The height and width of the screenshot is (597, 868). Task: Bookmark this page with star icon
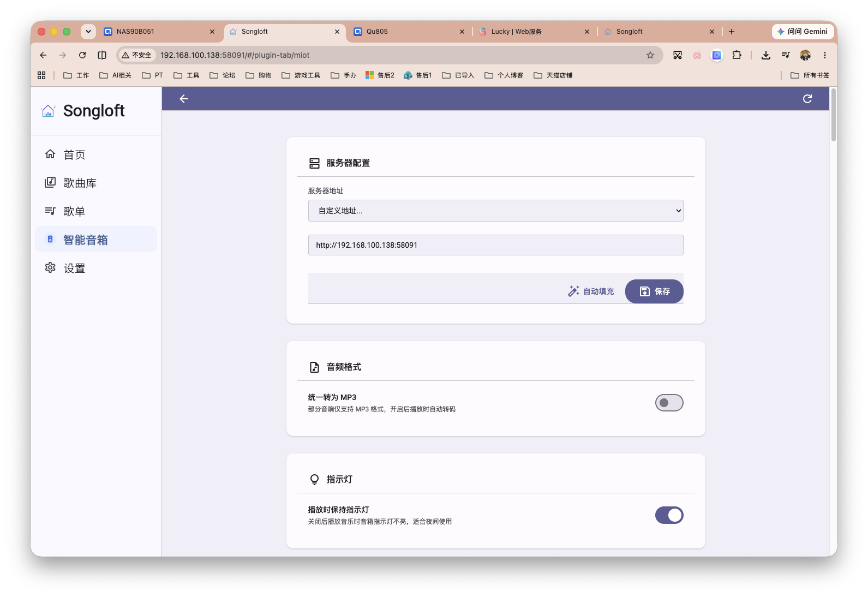click(650, 55)
